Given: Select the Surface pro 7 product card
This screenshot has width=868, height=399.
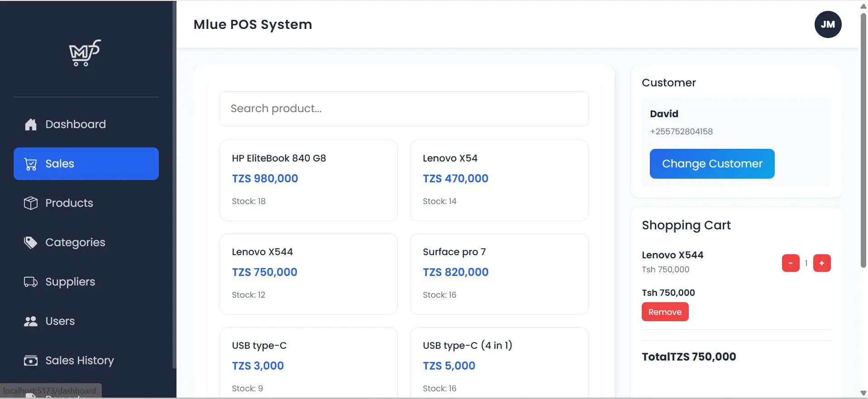Looking at the screenshot, I should (499, 274).
